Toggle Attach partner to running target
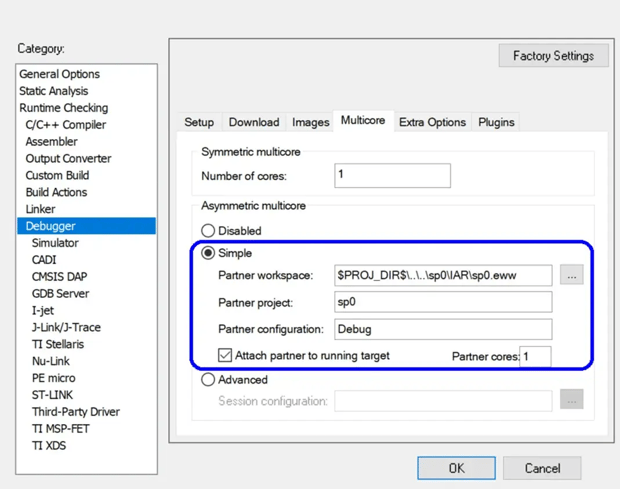Viewport: 620px width, 489px height. pyautogui.click(x=225, y=355)
